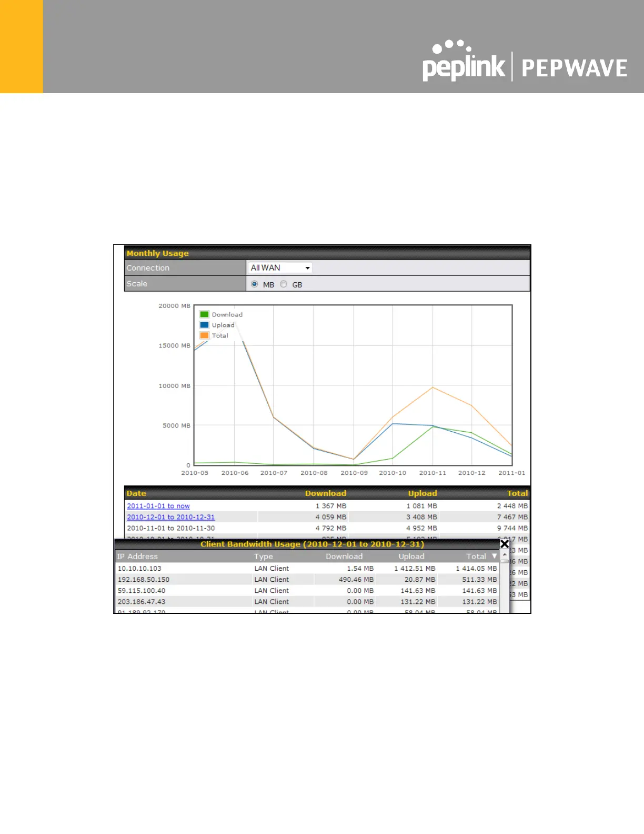Click the IP Address column header
Viewport: 644px width, 834px height.
(x=137, y=557)
